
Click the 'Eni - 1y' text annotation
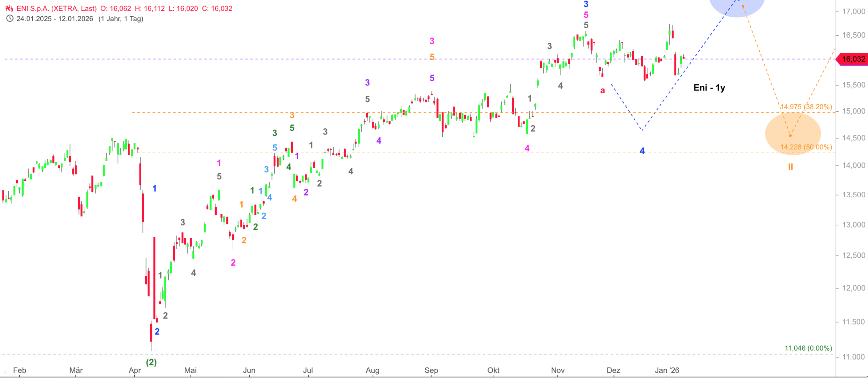(709, 88)
